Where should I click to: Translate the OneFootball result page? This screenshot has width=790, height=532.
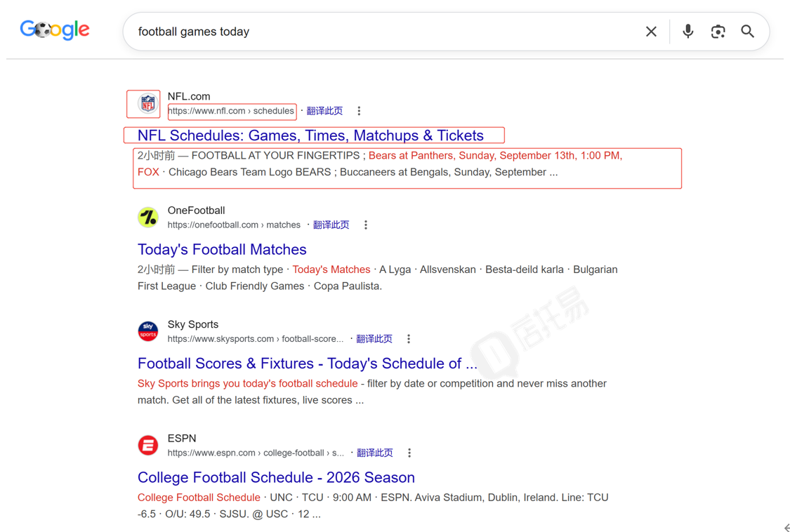(331, 225)
